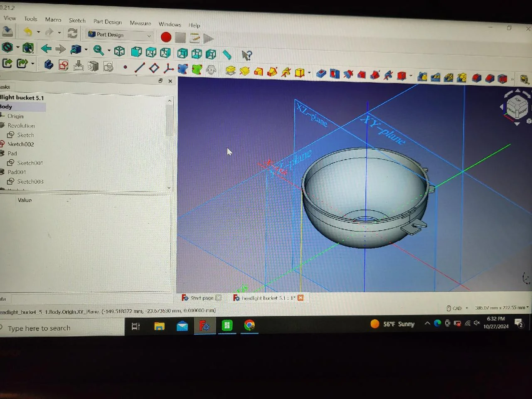Image resolution: width=532 pixels, height=399 pixels.
Task: Select the Revolution feature in tree
Action: point(21,126)
